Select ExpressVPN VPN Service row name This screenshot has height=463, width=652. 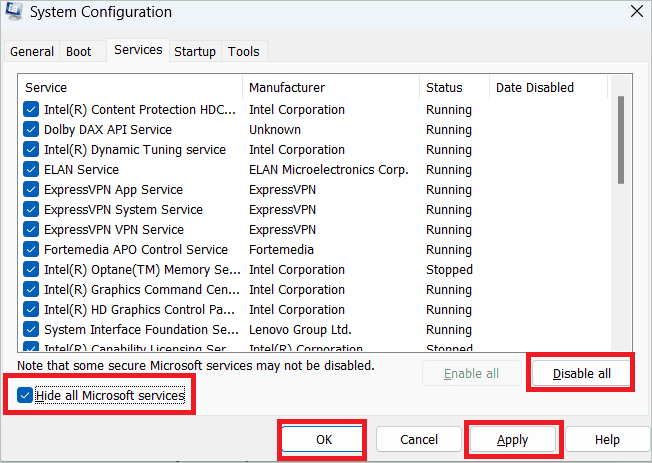point(114,230)
